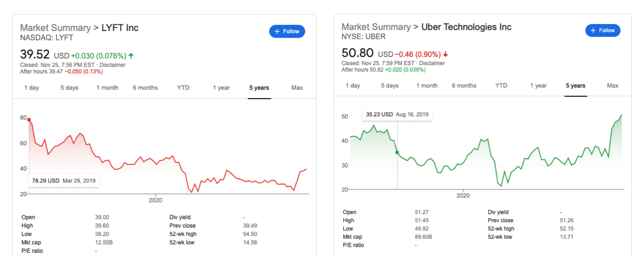Image resolution: width=644 pixels, height=274 pixels.
Task: Open Market Summary link in Uber card
Action: 376,27
